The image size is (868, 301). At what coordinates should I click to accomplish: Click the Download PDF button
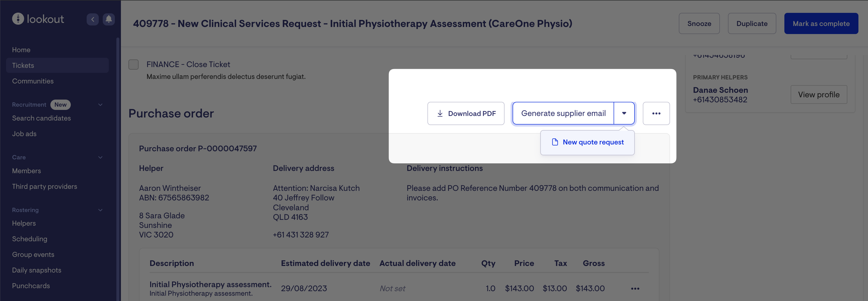466,114
